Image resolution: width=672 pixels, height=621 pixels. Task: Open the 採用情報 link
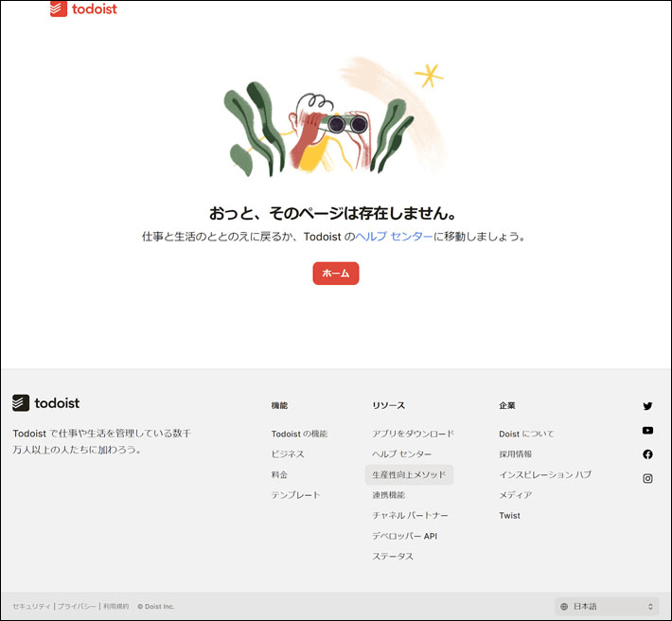(x=515, y=453)
